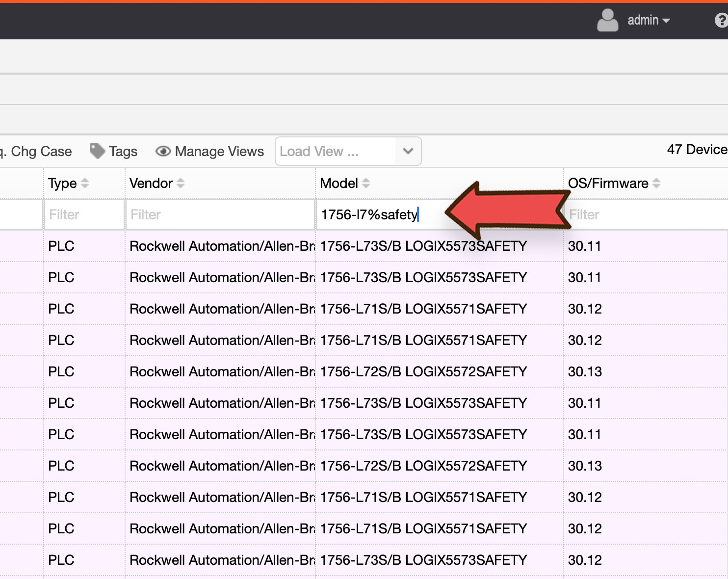Click the Tags toolbar text
Screen dimensions: 728x579
pos(123,151)
